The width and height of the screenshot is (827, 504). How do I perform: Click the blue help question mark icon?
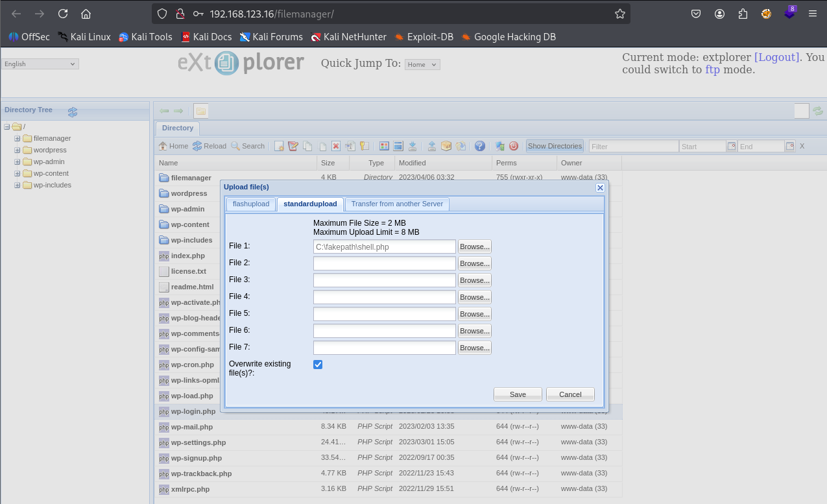click(480, 146)
